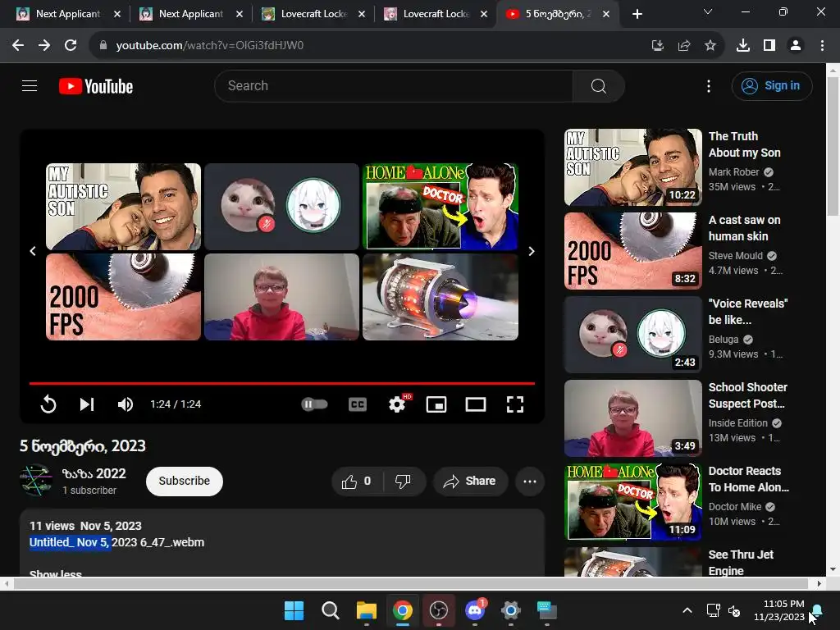Open a new browser tab

point(637,14)
